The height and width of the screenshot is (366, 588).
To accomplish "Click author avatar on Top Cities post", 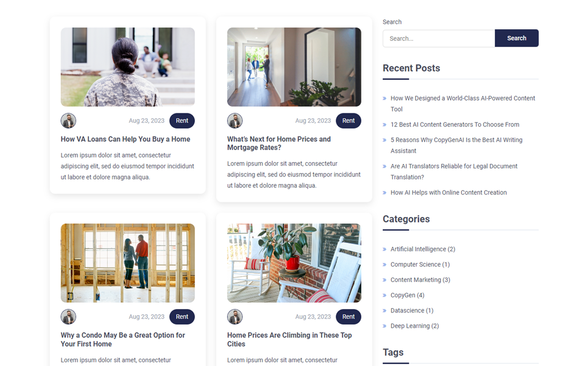I will click(235, 317).
